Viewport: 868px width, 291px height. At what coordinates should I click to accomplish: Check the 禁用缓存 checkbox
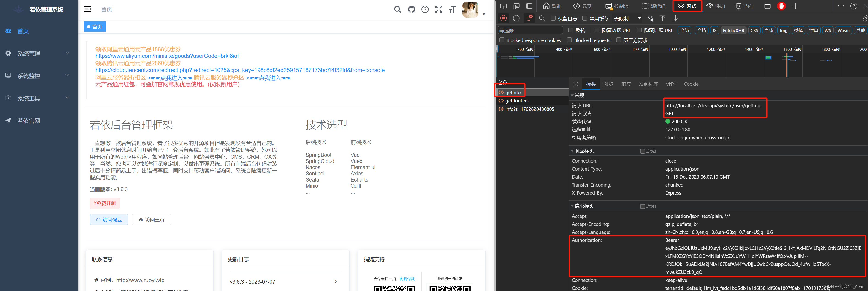click(585, 18)
